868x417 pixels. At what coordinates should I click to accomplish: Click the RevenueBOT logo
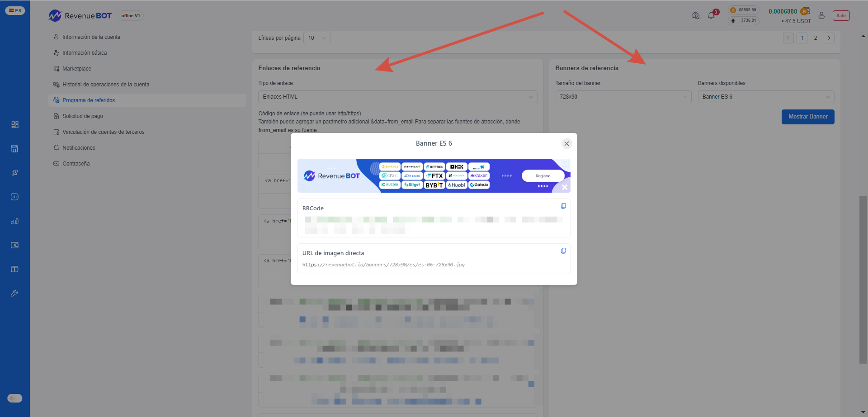click(80, 16)
